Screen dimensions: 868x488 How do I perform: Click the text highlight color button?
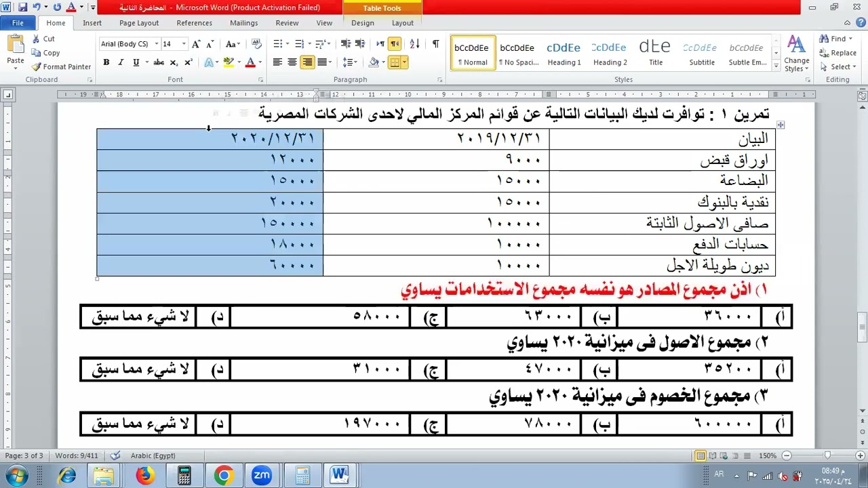[229, 62]
